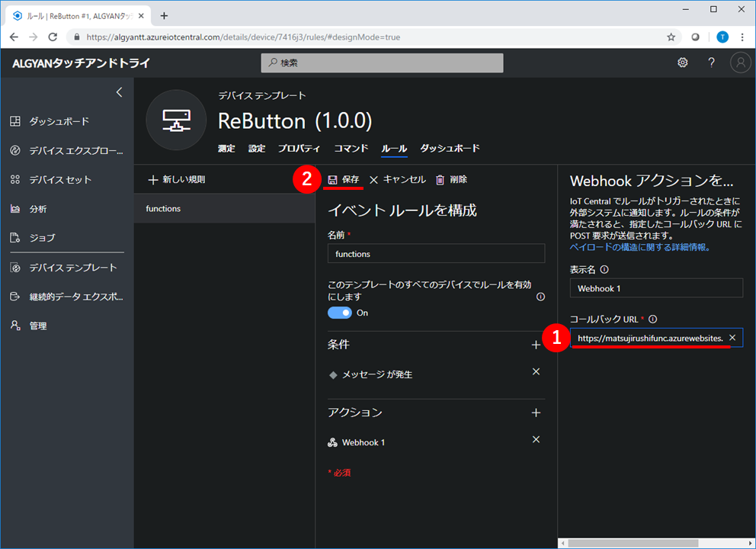Image resolution: width=756 pixels, height=549 pixels.
Task: Collapse the left navigation sidebar chevron
Action: click(119, 92)
